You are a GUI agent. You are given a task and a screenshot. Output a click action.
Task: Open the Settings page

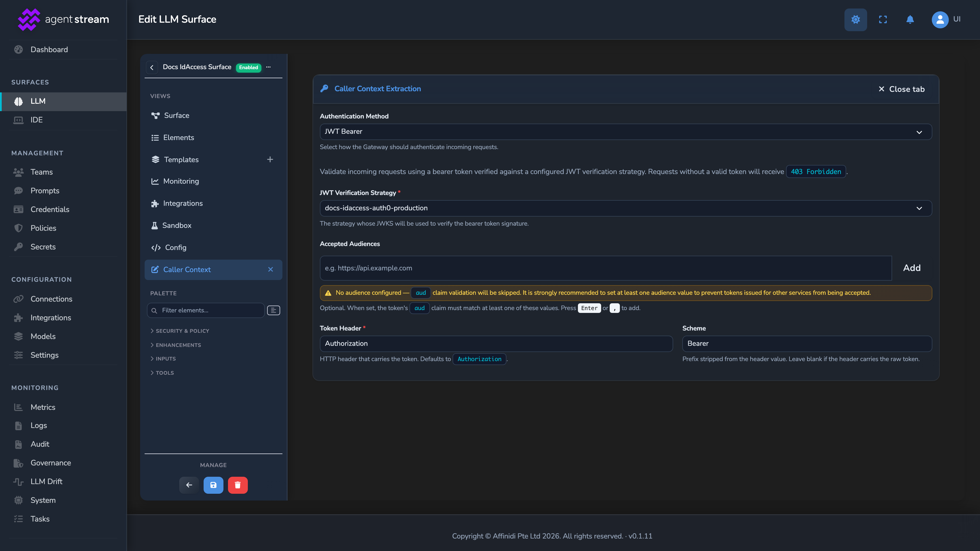tap(63, 355)
